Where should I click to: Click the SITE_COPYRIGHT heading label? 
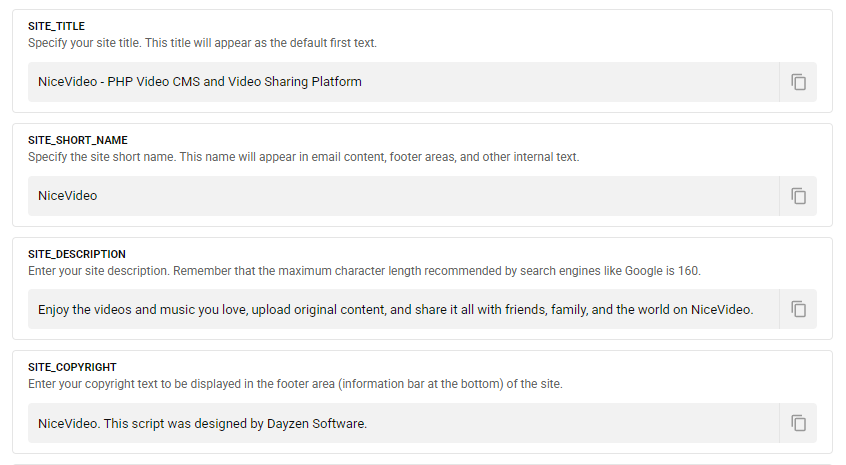pos(73,368)
